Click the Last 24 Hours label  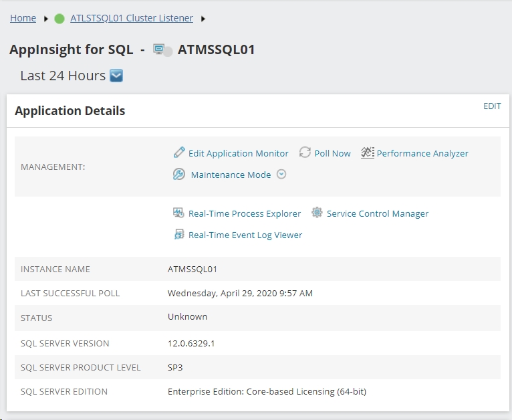63,76
